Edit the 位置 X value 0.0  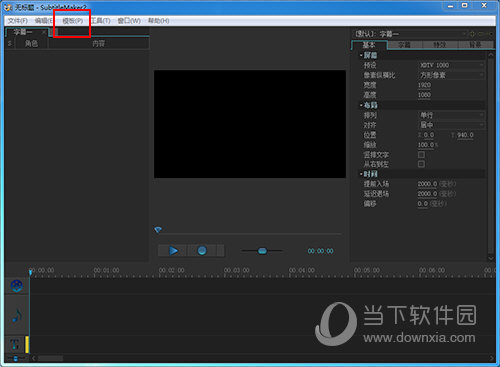[429, 135]
